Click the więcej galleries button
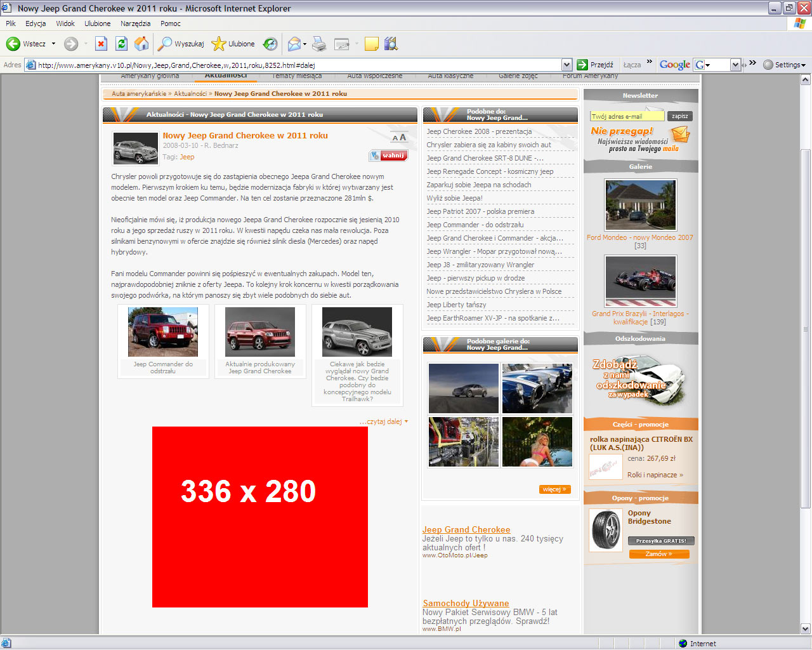This screenshot has height=650, width=812. tap(555, 489)
